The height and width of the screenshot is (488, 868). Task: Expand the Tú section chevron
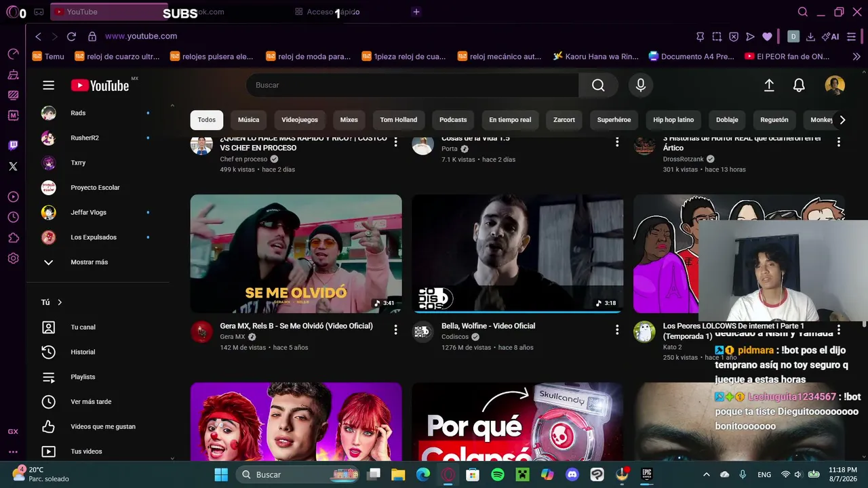click(x=60, y=302)
